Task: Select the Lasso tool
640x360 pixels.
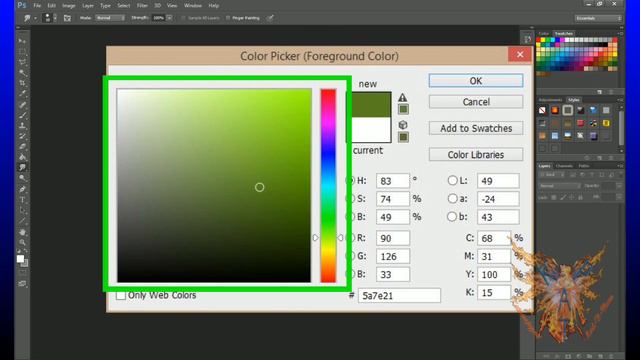Action: coord(22,62)
